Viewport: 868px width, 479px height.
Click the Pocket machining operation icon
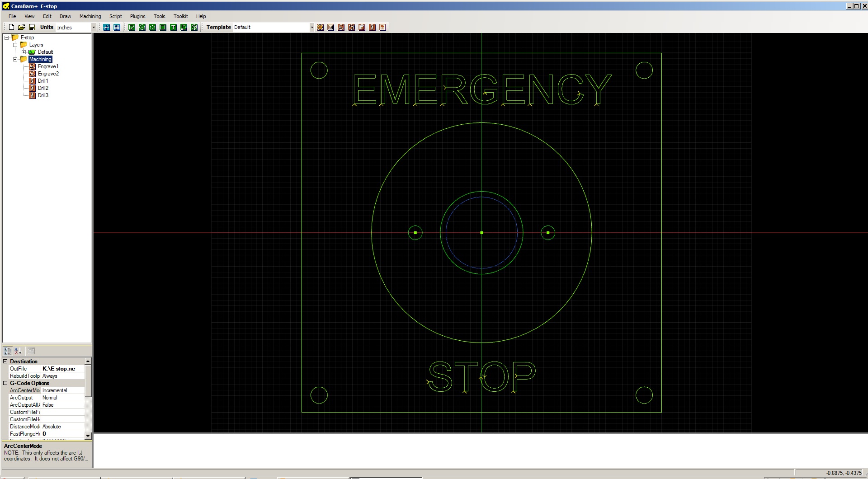click(x=330, y=27)
